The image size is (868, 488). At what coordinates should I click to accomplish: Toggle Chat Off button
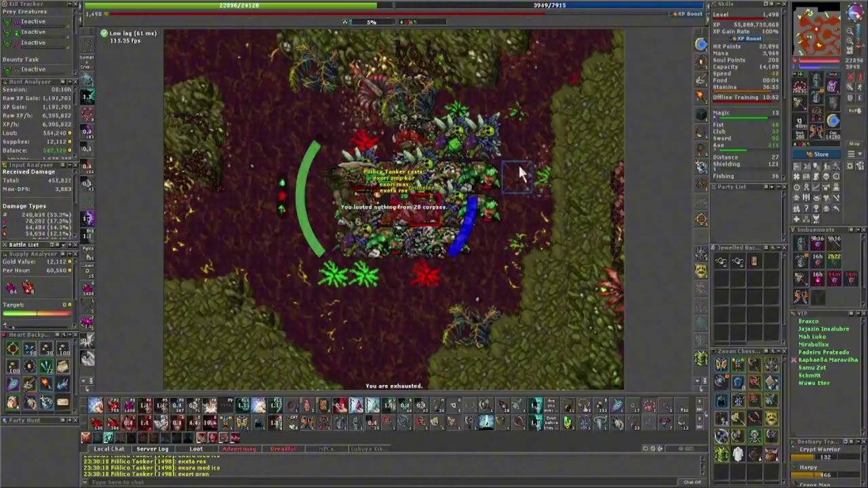692,482
